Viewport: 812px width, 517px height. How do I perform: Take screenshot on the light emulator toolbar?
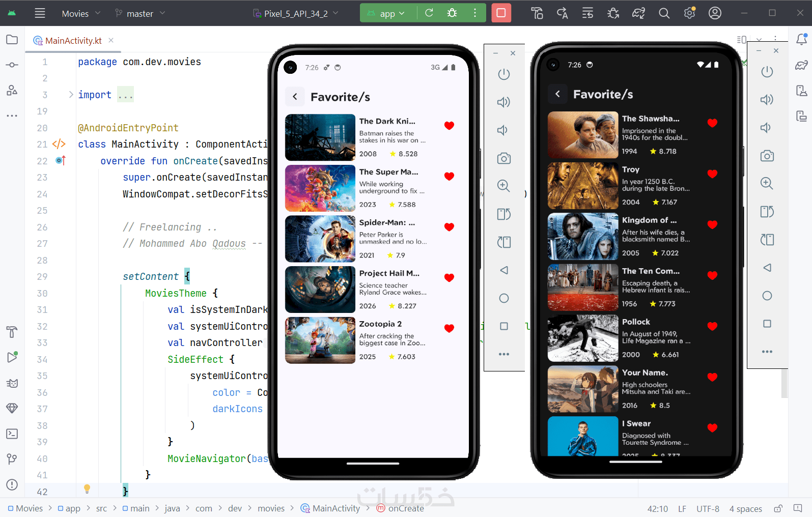tap(504, 158)
